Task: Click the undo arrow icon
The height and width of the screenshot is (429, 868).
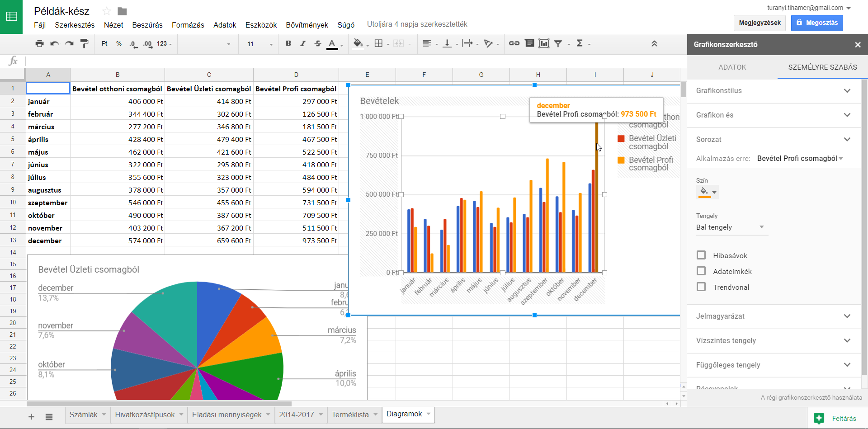Action: [55, 44]
